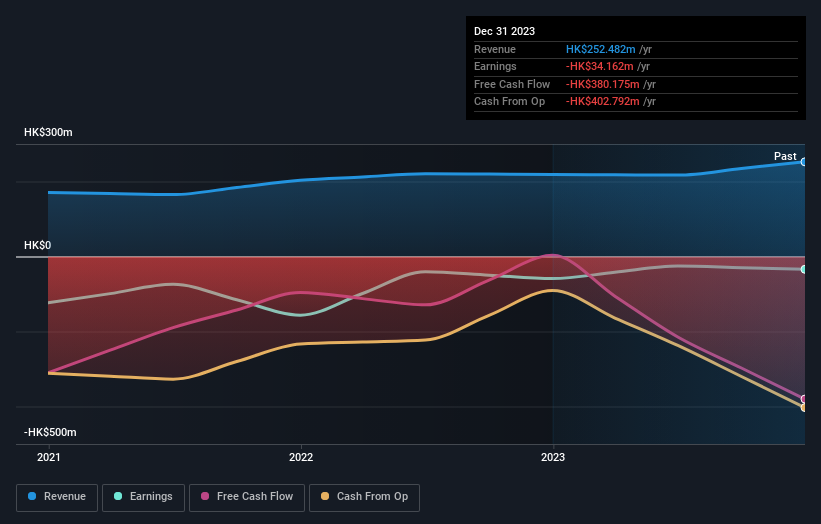Click the HK$252.482m revenue value
821x524 pixels.
tap(601, 49)
